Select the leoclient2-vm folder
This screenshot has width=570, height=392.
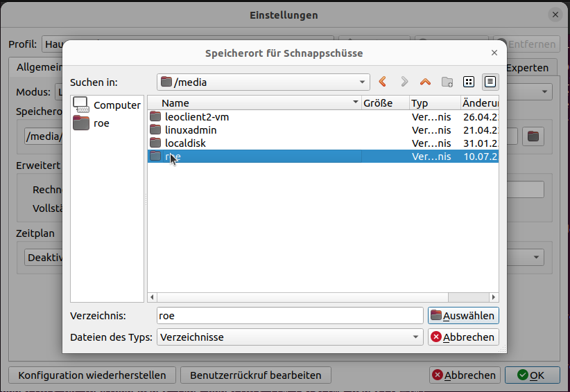[196, 117]
